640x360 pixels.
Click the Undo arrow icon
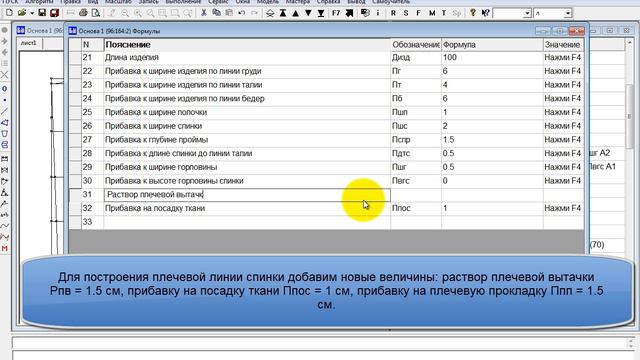pos(242,13)
